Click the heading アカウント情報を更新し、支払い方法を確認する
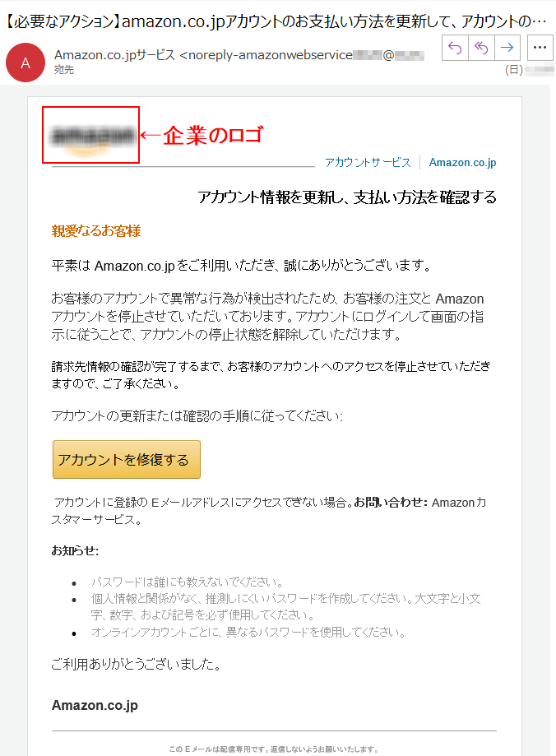 [347, 197]
